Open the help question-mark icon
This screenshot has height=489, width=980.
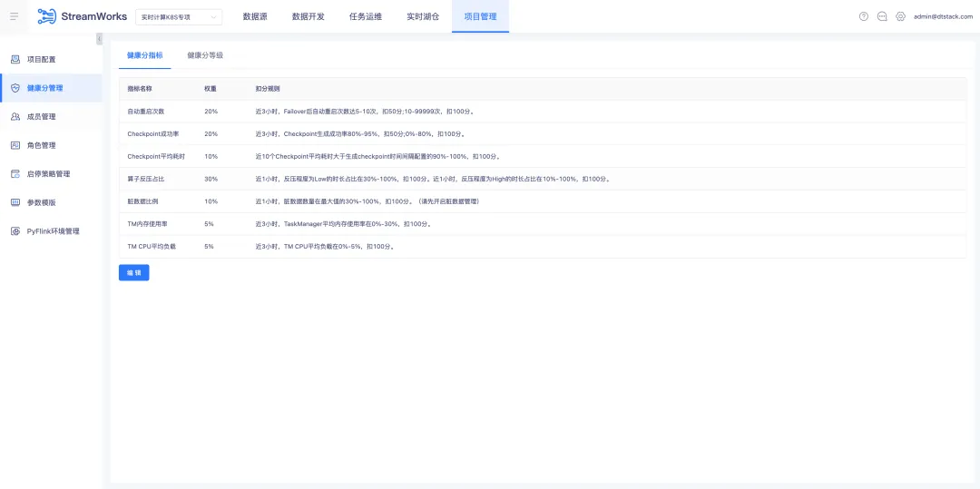pos(864,17)
